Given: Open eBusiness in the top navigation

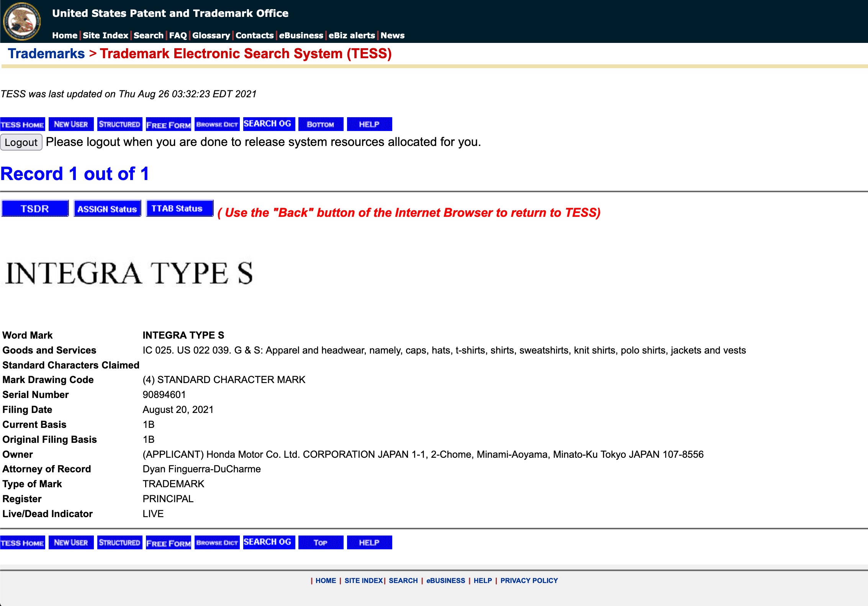Looking at the screenshot, I should pos(301,35).
